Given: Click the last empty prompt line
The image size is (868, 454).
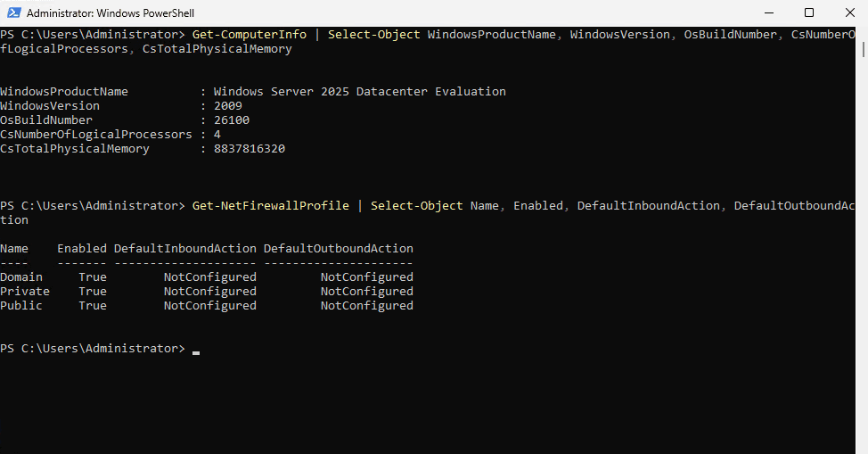Looking at the screenshot, I should (100, 349).
